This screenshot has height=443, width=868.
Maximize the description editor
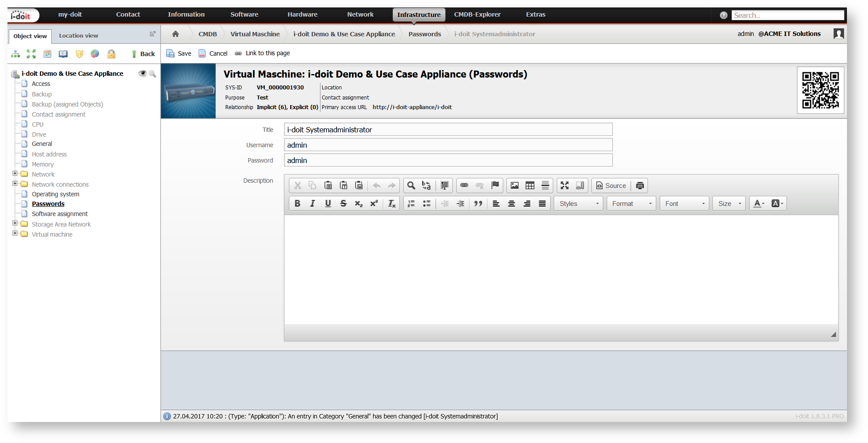[x=565, y=186]
